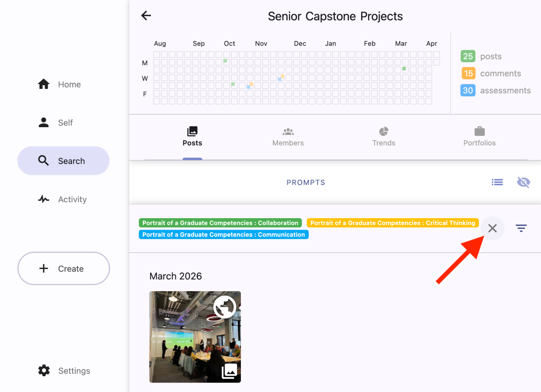Toggle the prompts visibility eye icon

[x=523, y=182]
